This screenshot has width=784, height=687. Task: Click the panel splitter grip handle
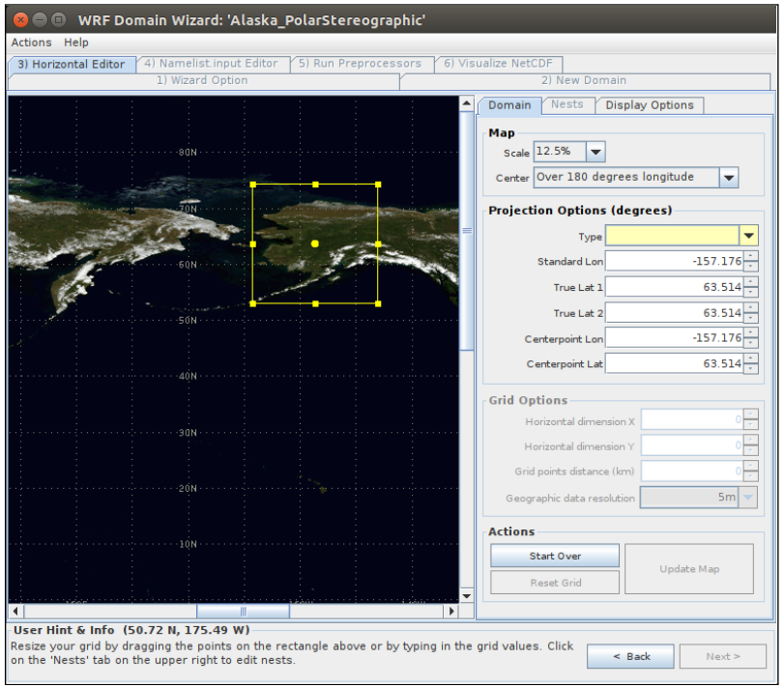[467, 230]
